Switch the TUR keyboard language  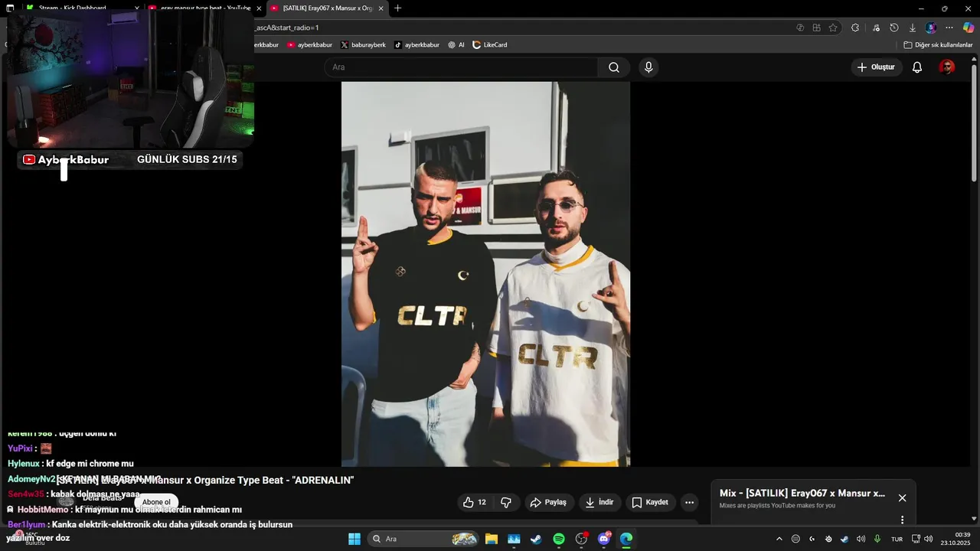pos(897,539)
